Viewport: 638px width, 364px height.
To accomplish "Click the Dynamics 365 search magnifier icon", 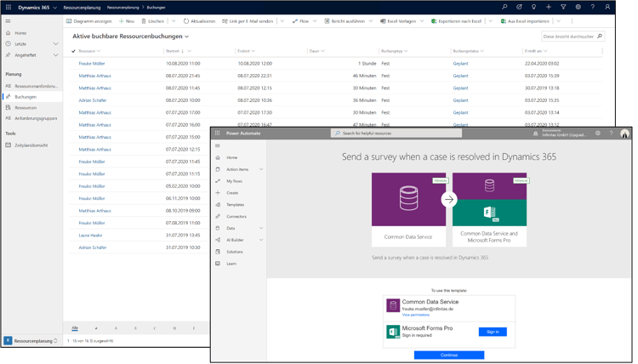I will 504,7.
